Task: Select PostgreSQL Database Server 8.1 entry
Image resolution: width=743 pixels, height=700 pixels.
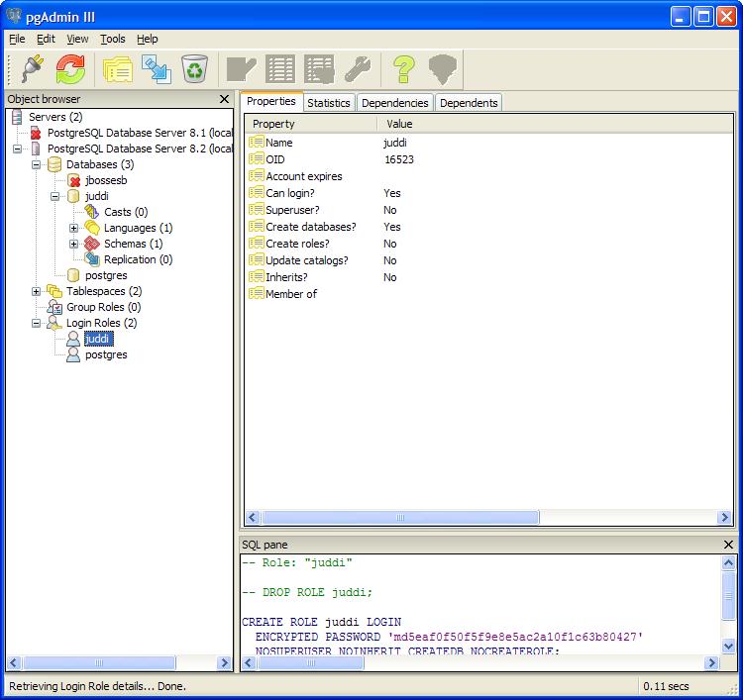Action: point(140,133)
